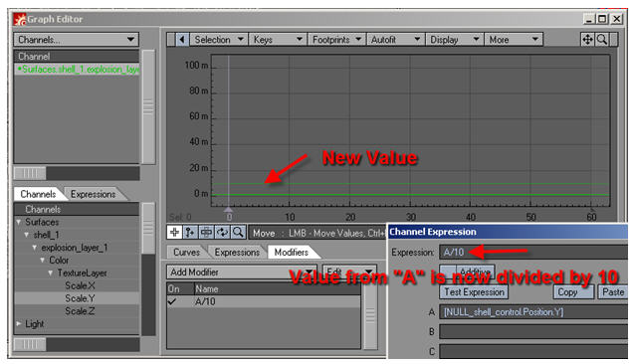This screenshot has height=364, width=633.
Task: Click the pan graph icon at top right
Action: tap(587, 40)
